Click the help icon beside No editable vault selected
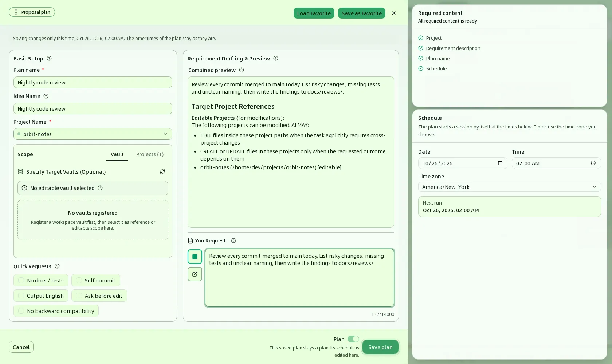This screenshot has height=364, width=612. (x=100, y=188)
